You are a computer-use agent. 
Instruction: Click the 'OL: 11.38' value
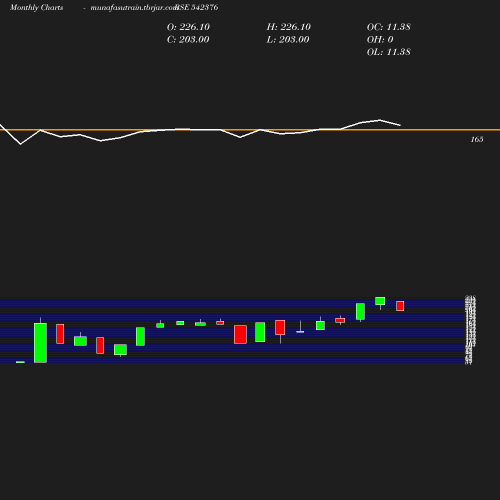click(x=389, y=52)
